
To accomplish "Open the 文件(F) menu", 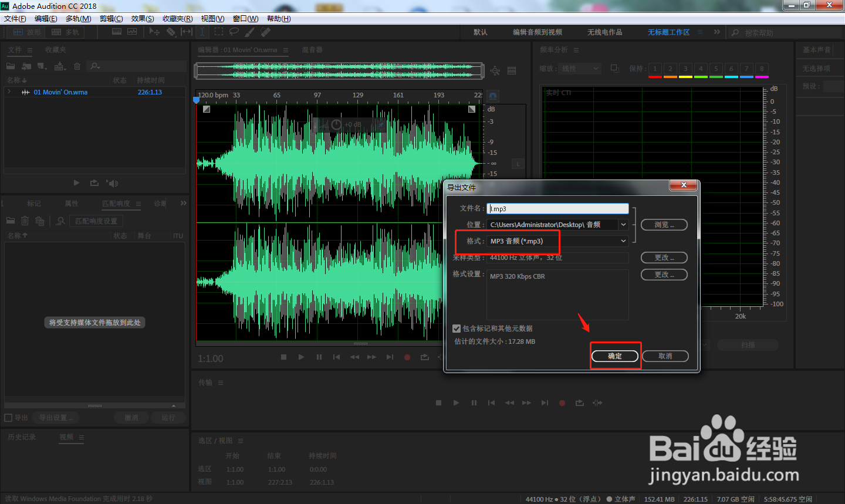I will [x=15, y=19].
